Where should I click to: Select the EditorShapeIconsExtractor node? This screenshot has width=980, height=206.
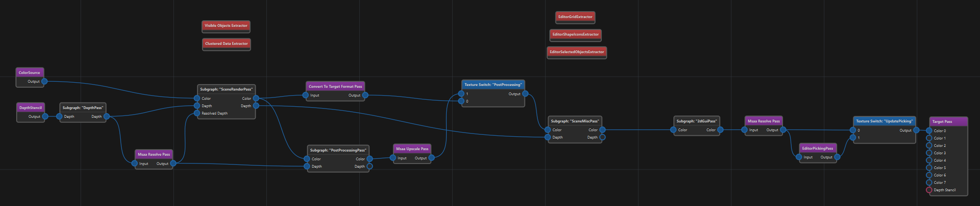(576, 35)
